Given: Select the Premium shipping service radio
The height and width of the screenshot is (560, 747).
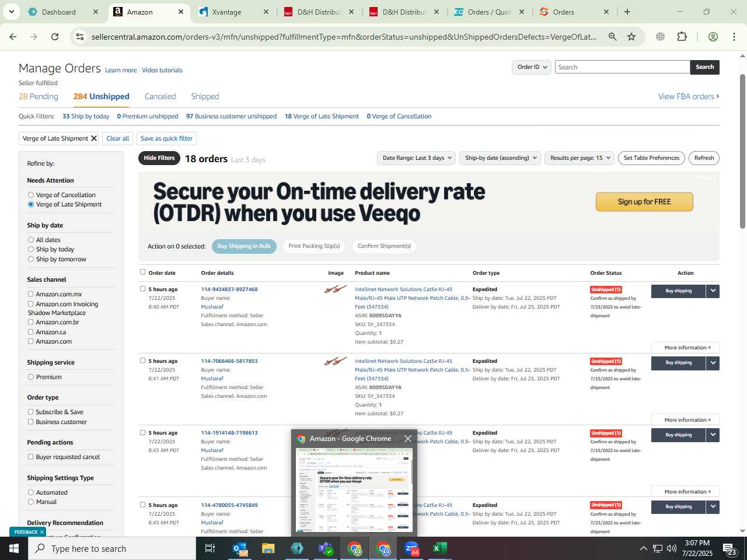Looking at the screenshot, I should 31,377.
